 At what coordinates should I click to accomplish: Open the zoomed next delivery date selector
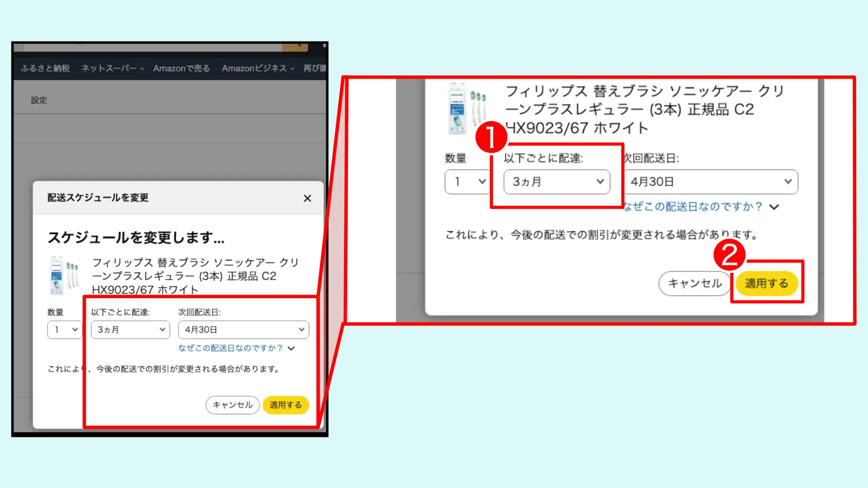pos(711,182)
